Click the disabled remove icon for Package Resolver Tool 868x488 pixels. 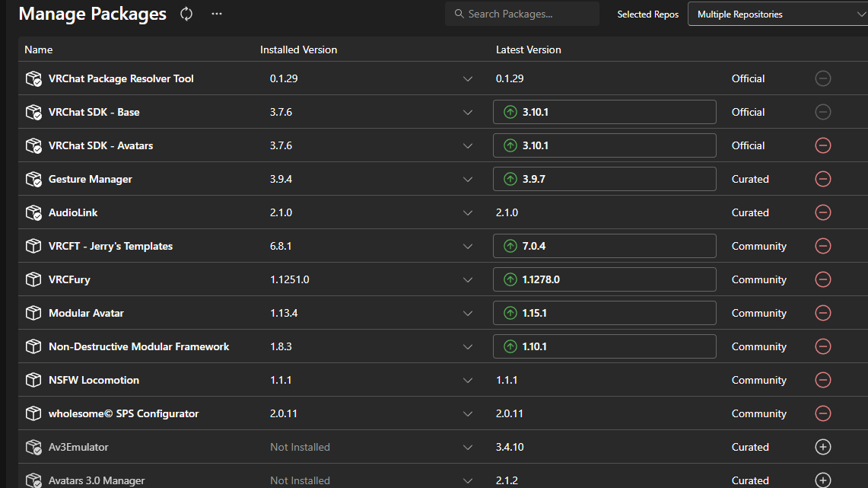tap(823, 78)
